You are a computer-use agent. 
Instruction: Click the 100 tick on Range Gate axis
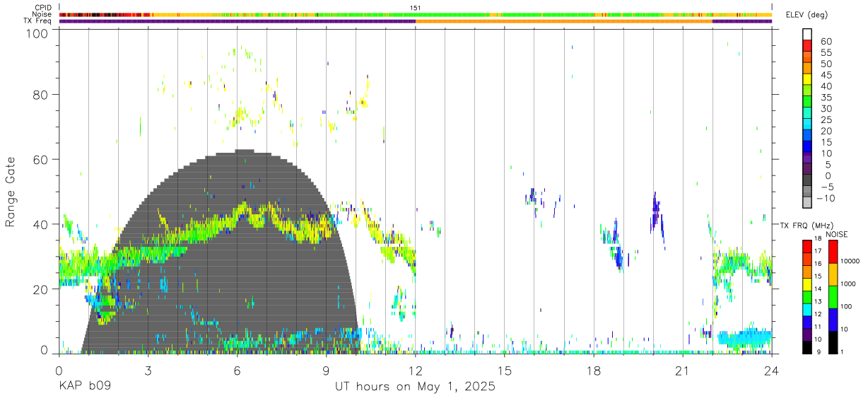click(37, 33)
